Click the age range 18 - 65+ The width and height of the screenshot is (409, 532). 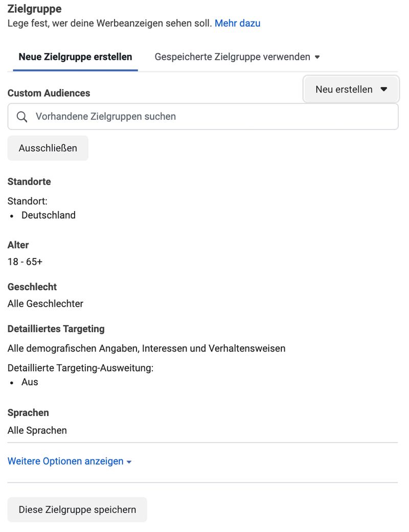pos(25,262)
